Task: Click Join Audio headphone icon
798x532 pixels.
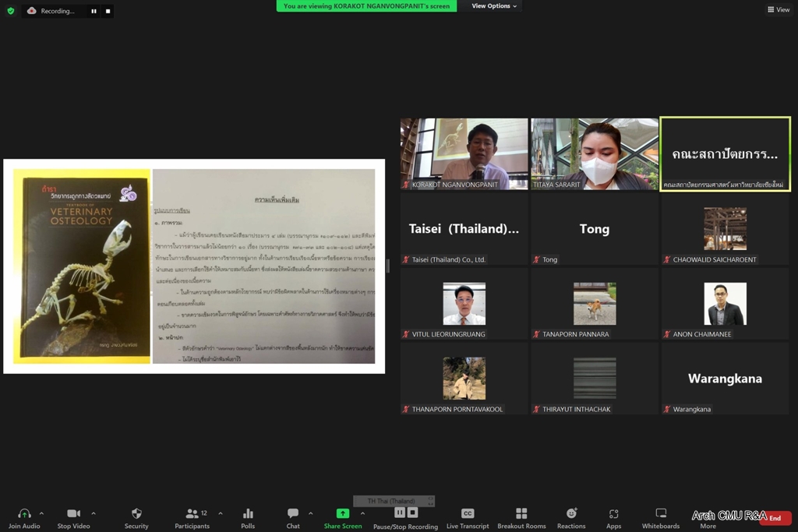Action: (24, 513)
